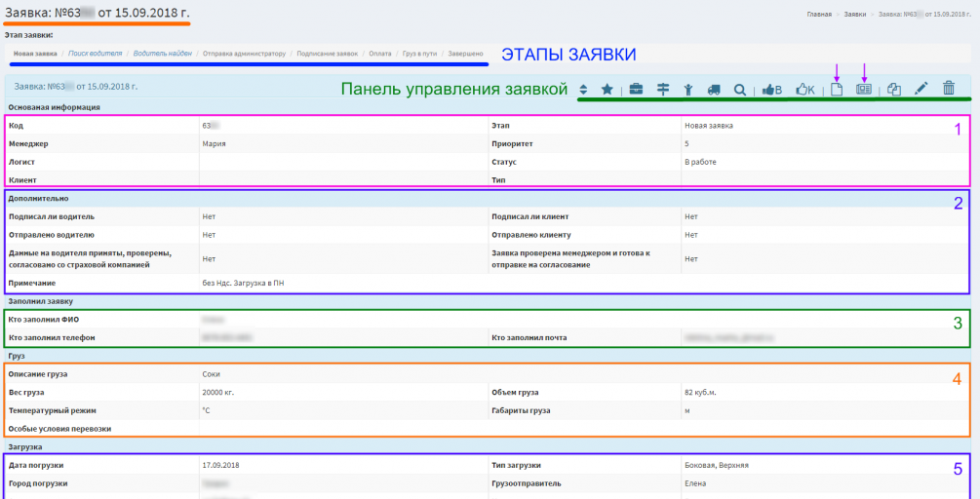Click the briefcase icon in request toolbar
Screen dimensions: 980x499
(x=636, y=90)
